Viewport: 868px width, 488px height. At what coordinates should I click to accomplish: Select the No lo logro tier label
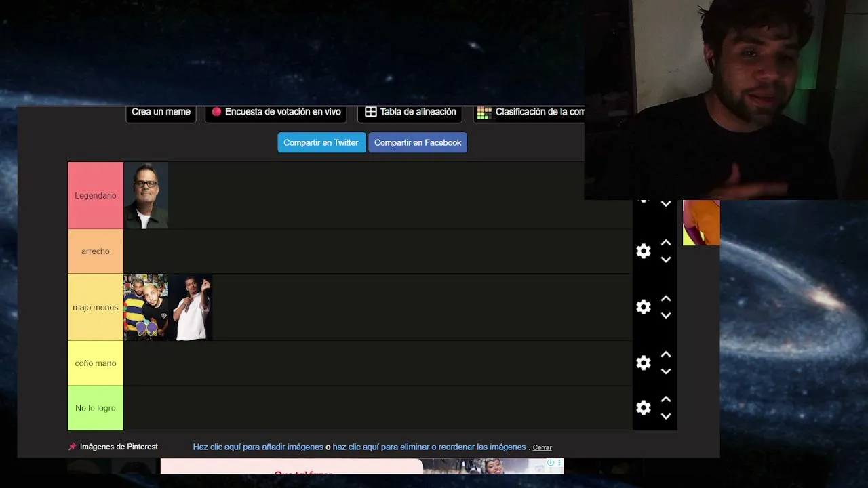pos(96,408)
